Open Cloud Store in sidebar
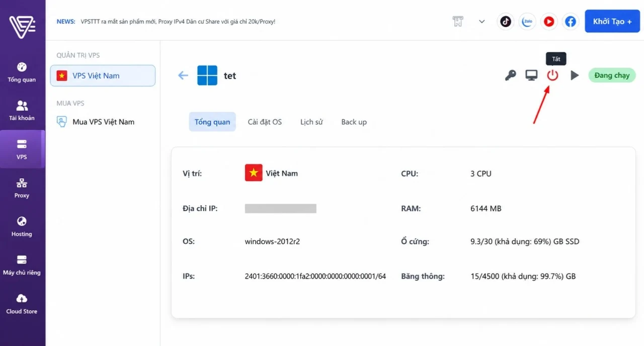This screenshot has width=644, height=346. point(22,304)
